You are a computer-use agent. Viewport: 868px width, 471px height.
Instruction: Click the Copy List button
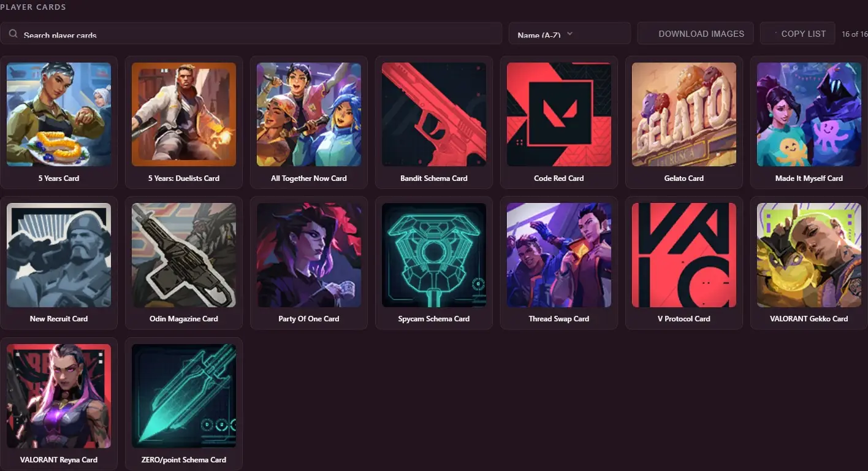point(798,34)
